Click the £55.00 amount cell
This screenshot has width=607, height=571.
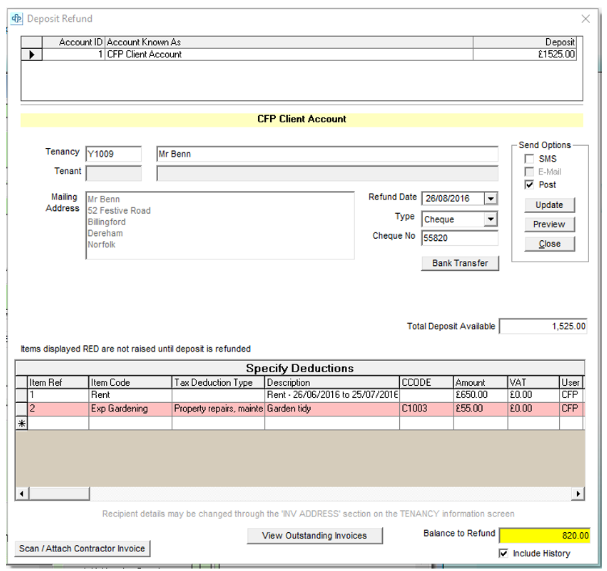[480, 409]
